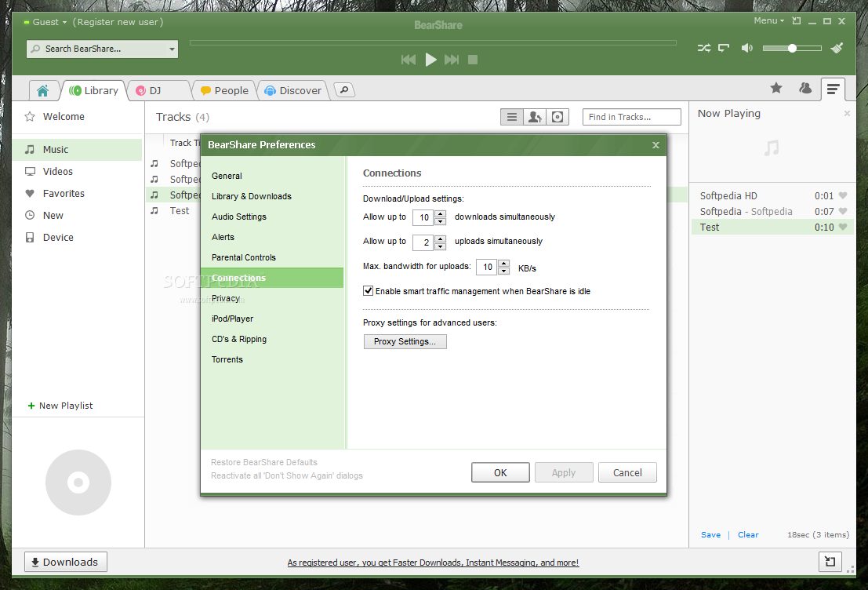
Task: Increase simultaneous uploads value
Action: tap(440, 239)
